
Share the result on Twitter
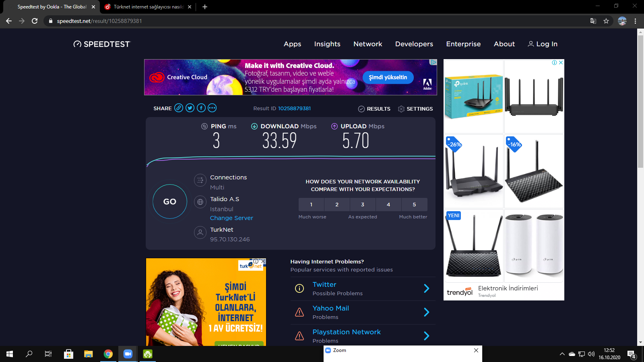pyautogui.click(x=190, y=108)
